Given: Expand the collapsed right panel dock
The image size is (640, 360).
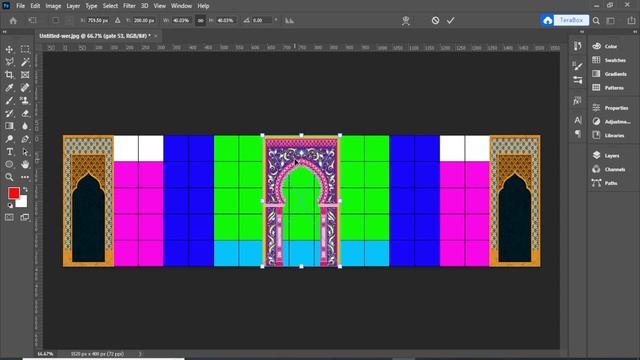Looking at the screenshot, I should 635,32.
